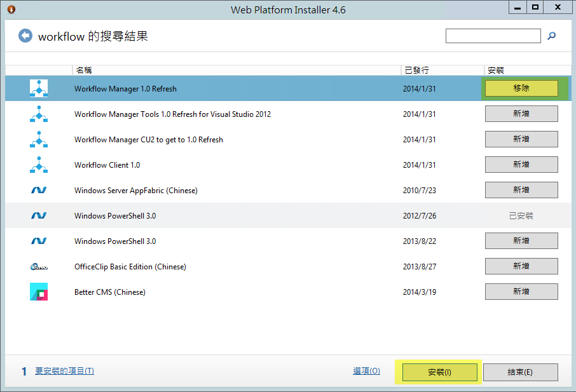The width and height of the screenshot is (576, 392).
Task: Open the 選項(O) options link
Action: click(x=366, y=371)
